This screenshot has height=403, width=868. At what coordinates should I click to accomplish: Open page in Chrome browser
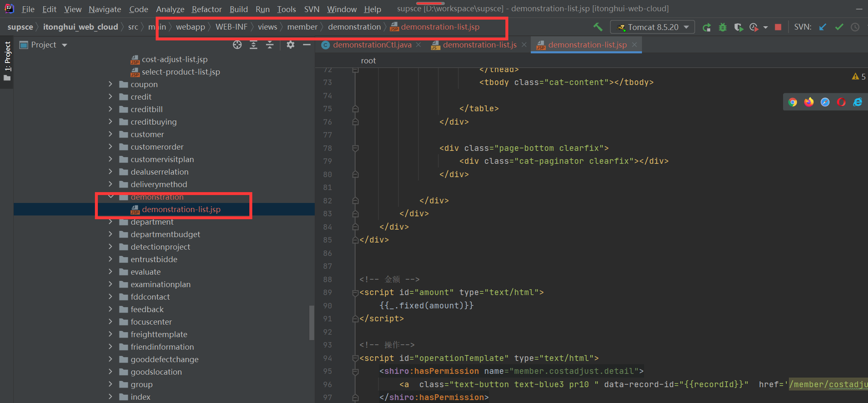[x=793, y=102]
